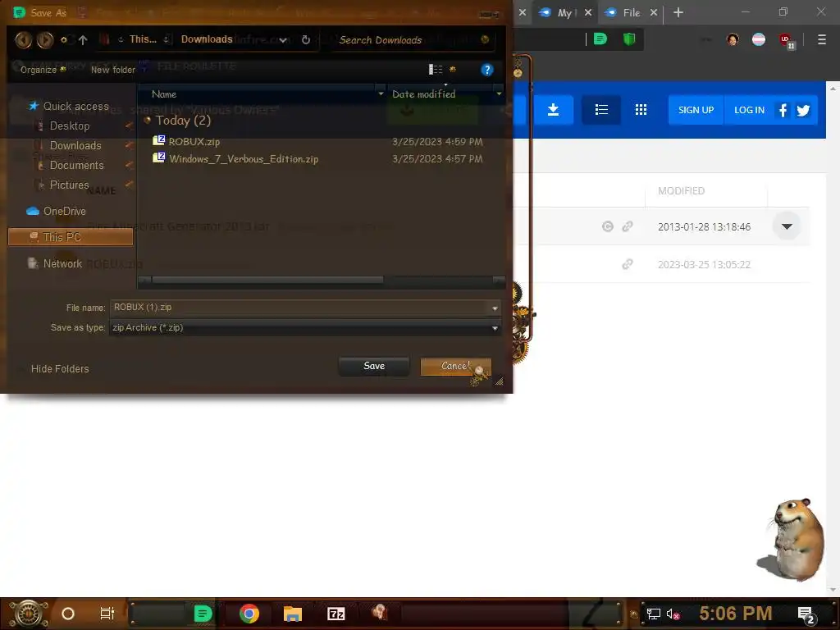This screenshot has height=630, width=840.
Task: Click the Cancel button
Action: click(455, 366)
